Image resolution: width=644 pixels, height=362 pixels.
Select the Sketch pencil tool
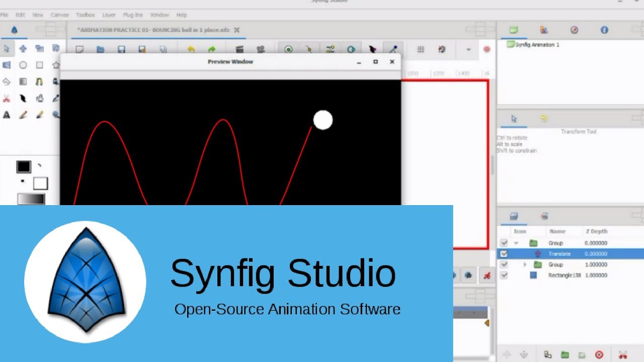coord(23,115)
